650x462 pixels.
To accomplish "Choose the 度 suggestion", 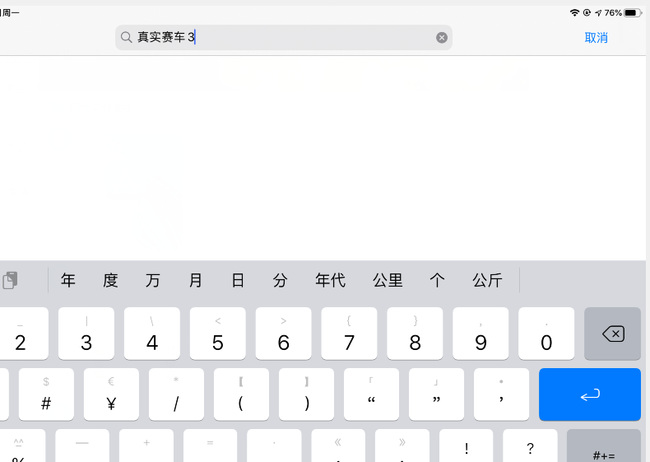I will 110,280.
